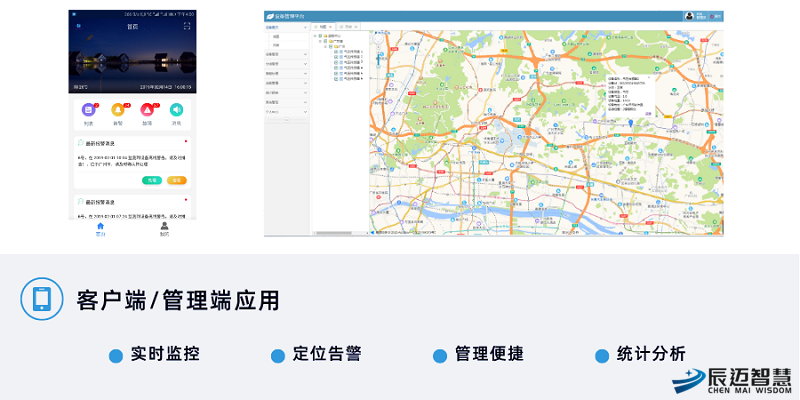
Task: Tap the fullscreen scan icon on mobile header
Action: coord(186,27)
